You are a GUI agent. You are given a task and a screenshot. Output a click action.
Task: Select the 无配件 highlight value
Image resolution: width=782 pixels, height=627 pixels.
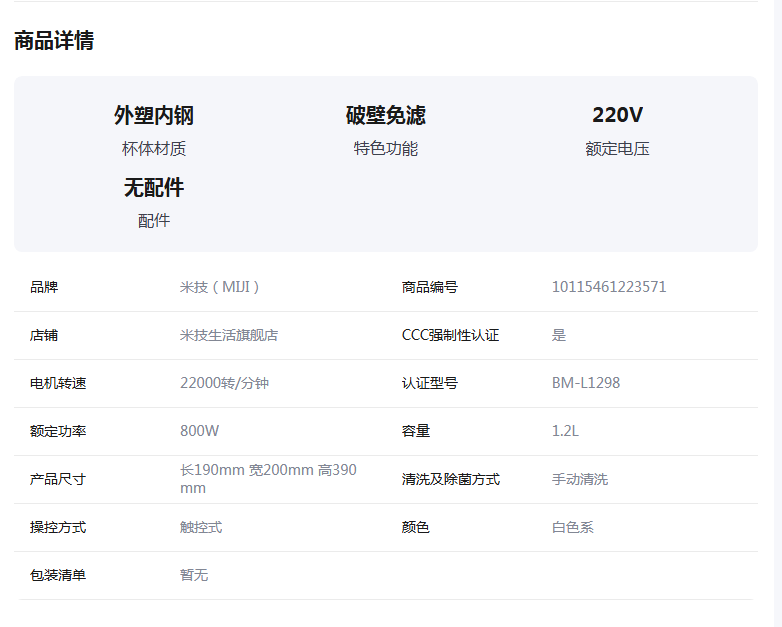(x=154, y=188)
